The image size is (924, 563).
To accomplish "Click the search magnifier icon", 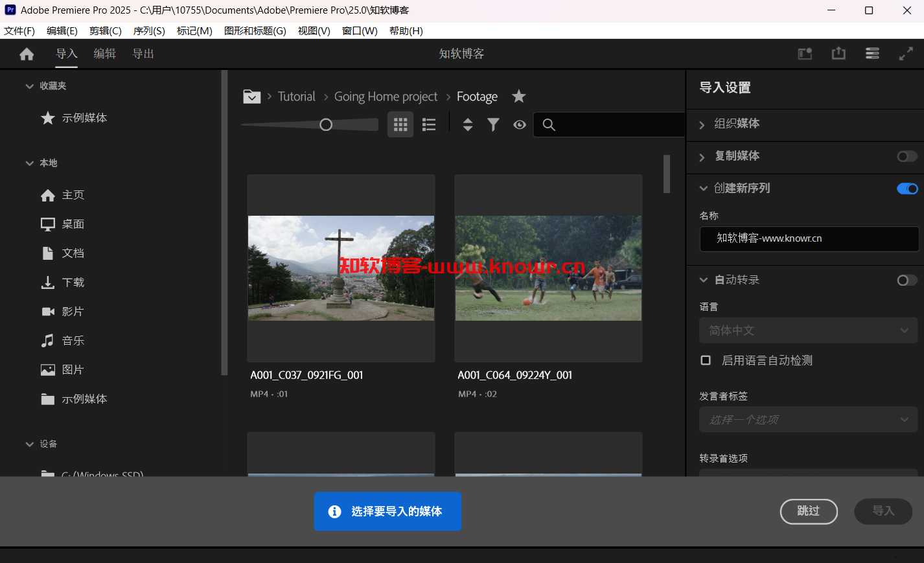I will pos(549,125).
